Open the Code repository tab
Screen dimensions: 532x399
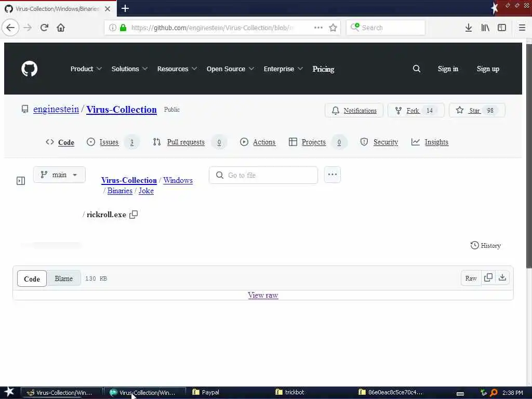60,142
